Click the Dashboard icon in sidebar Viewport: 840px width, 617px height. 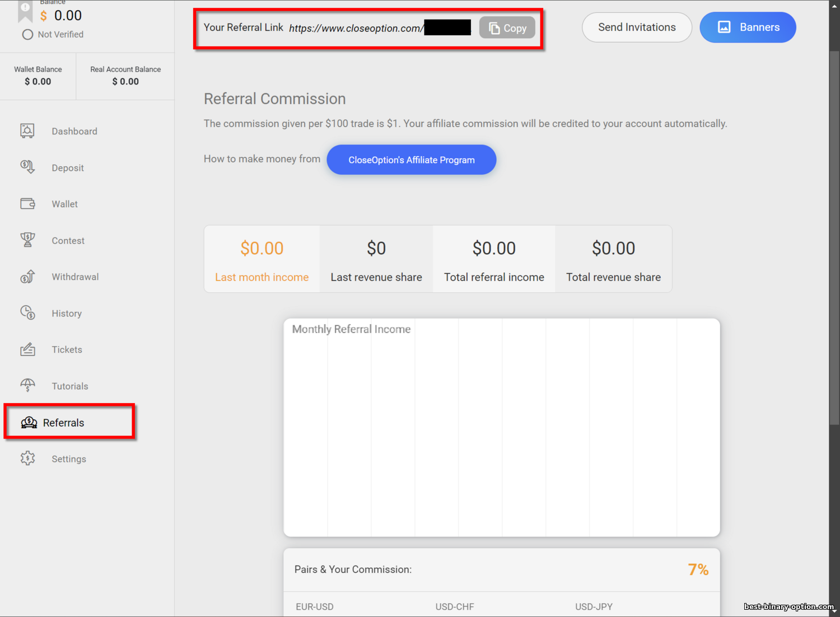coord(27,131)
